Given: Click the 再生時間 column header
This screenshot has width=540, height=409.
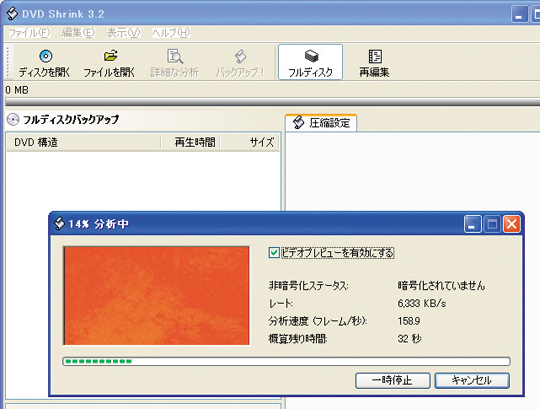Looking at the screenshot, I should (x=191, y=142).
